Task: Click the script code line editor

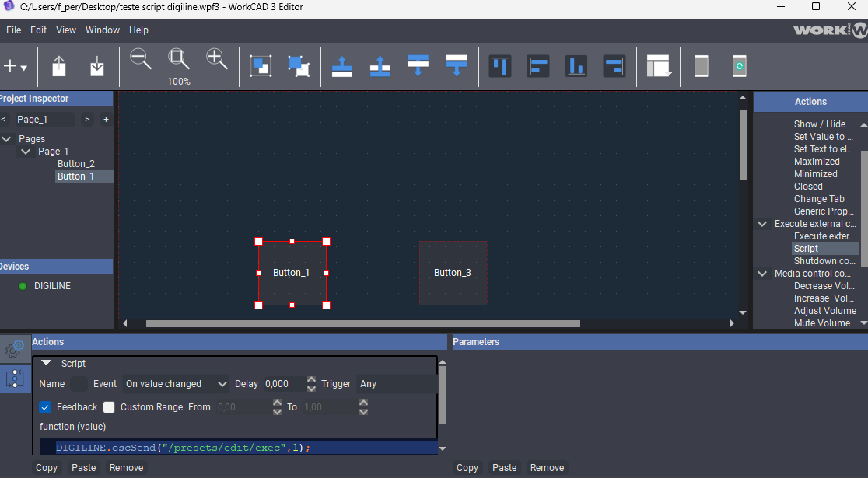Action: [x=239, y=448]
